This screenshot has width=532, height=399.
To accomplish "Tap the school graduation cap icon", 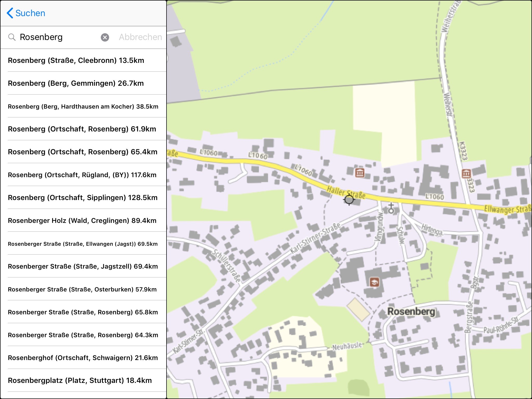I will pos(374,282).
